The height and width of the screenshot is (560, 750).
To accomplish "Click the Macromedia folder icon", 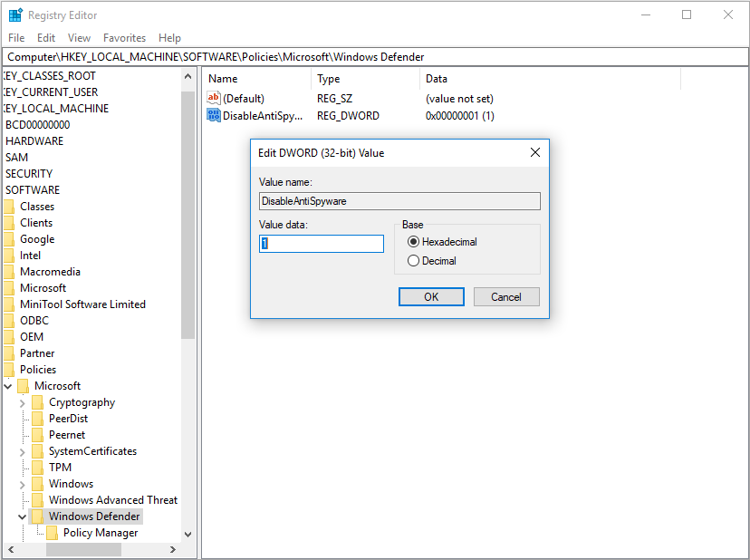I will 9,272.
